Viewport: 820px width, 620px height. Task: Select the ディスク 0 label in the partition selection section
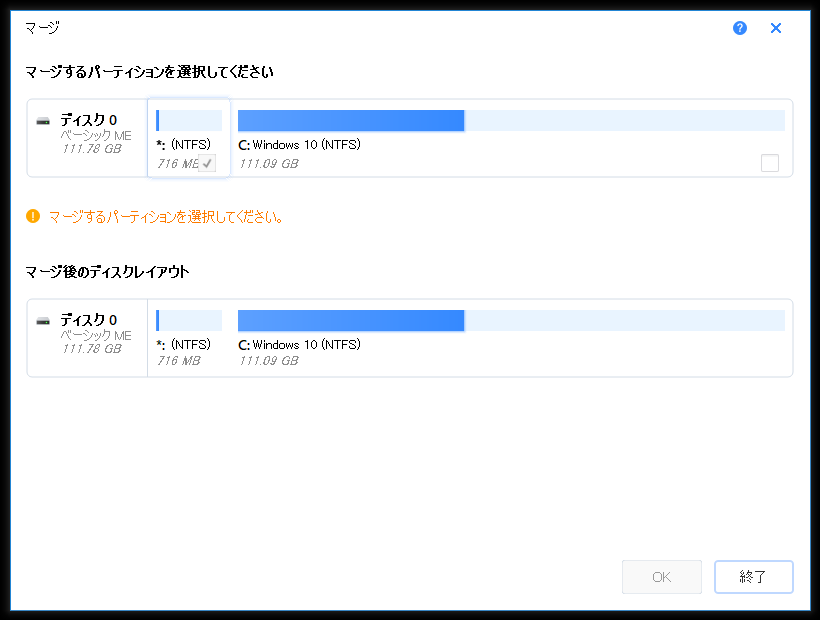tap(88, 120)
